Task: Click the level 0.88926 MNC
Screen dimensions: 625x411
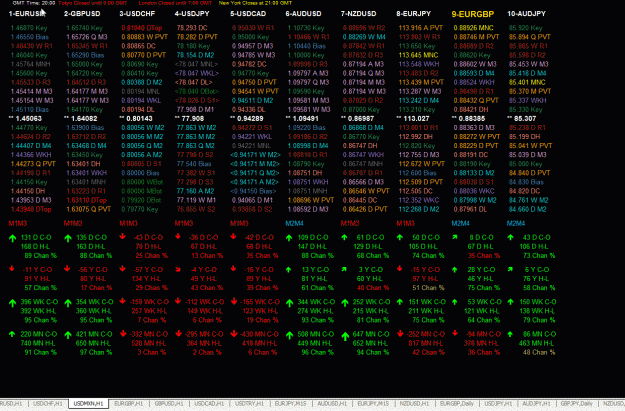Action: (474, 28)
